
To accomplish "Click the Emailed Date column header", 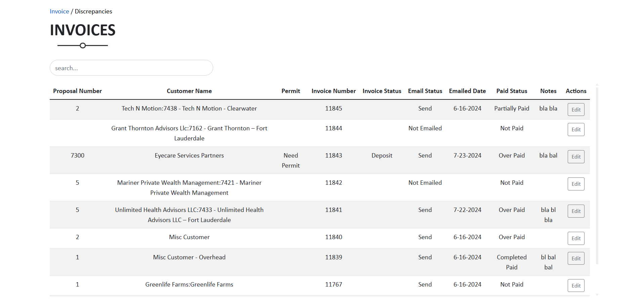I will pos(467,91).
